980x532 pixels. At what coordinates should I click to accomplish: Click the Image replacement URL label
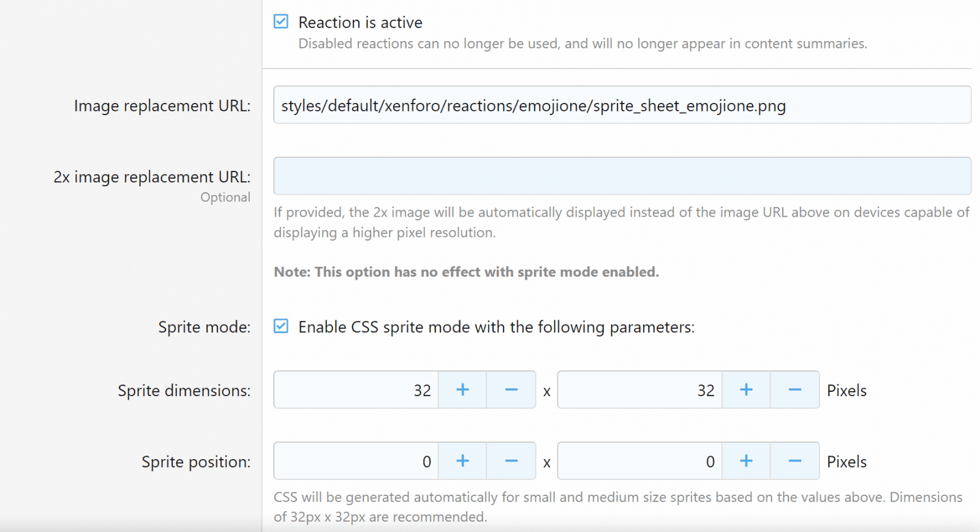[162, 106]
